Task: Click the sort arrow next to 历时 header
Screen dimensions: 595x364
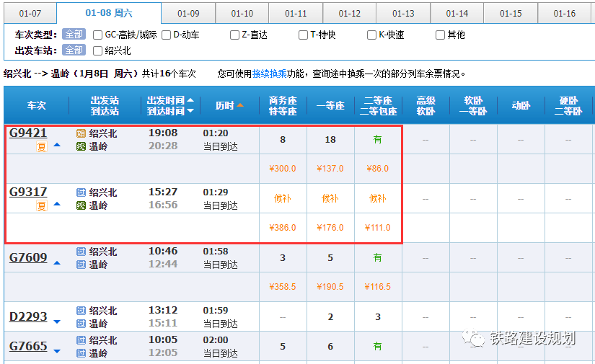Action: [x=240, y=105]
